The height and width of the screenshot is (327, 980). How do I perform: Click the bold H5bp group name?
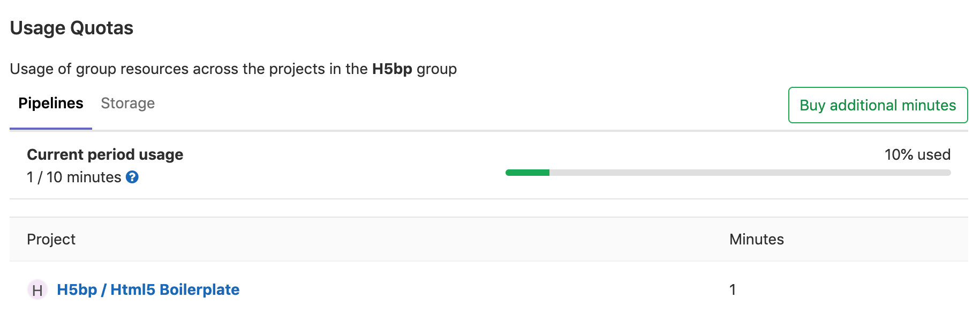(x=393, y=69)
